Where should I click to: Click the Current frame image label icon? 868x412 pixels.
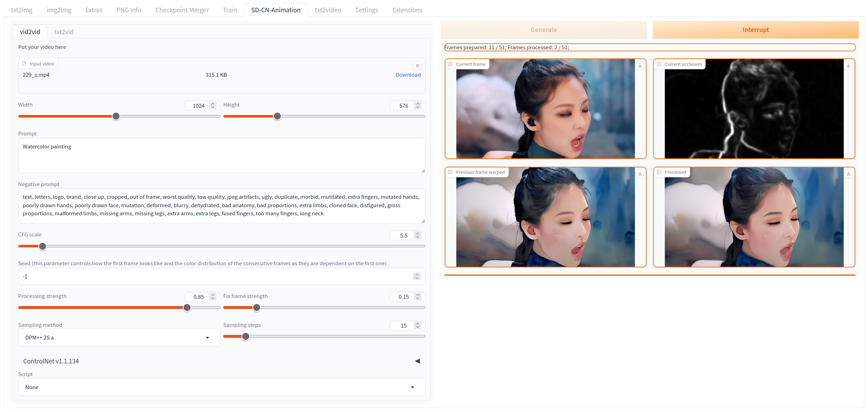(x=450, y=64)
